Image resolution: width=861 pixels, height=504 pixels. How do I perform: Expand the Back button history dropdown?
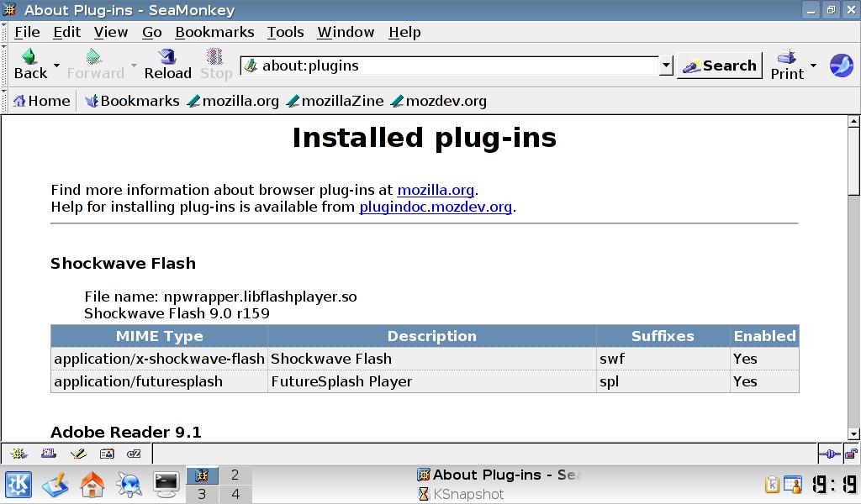pos(56,66)
